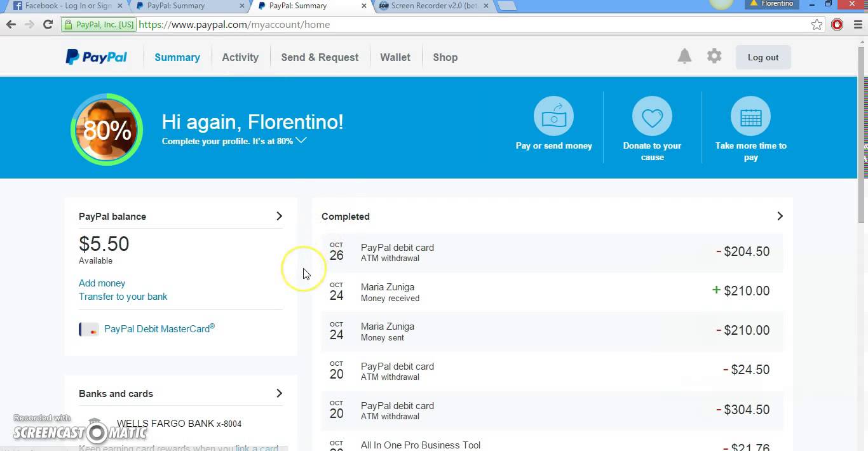Click the Pay or send money label
This screenshot has height=451, width=868.
554,145
